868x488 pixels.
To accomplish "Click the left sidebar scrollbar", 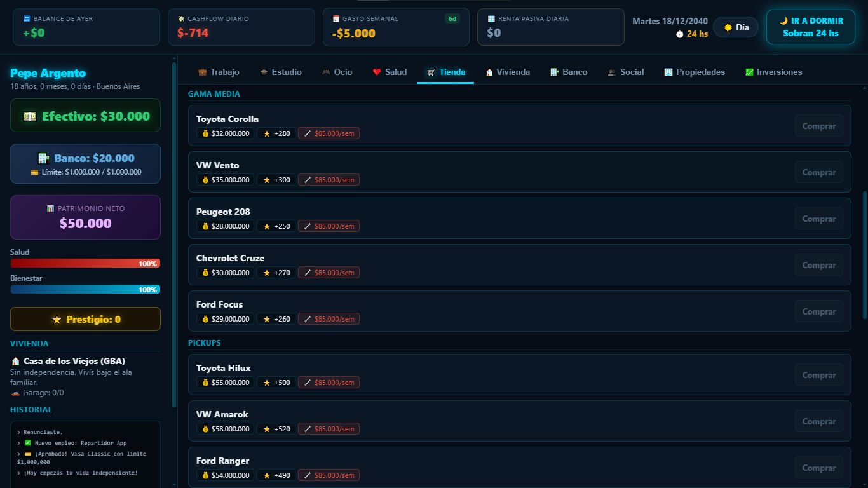I will 174,235.
